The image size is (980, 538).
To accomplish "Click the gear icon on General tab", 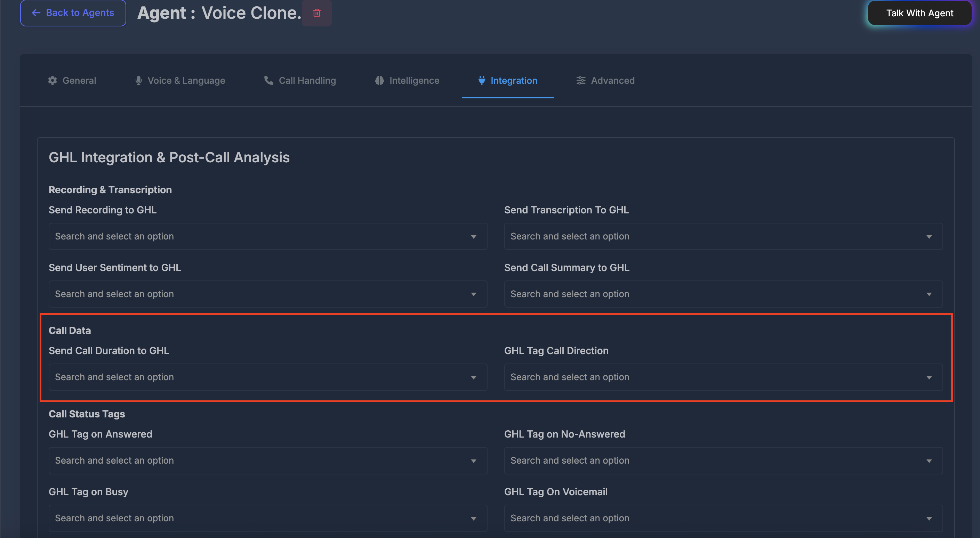I will (53, 80).
